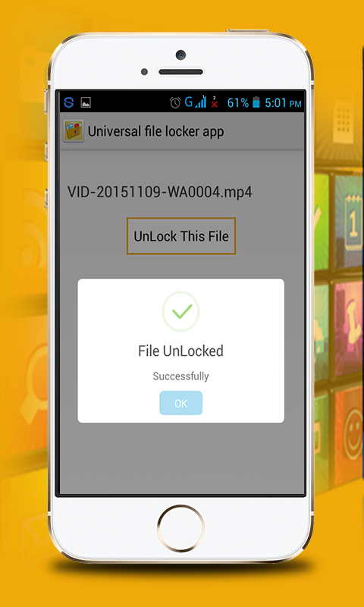This screenshot has width=364, height=607.
Task: Click the Successfully message text
Action: pos(180,376)
